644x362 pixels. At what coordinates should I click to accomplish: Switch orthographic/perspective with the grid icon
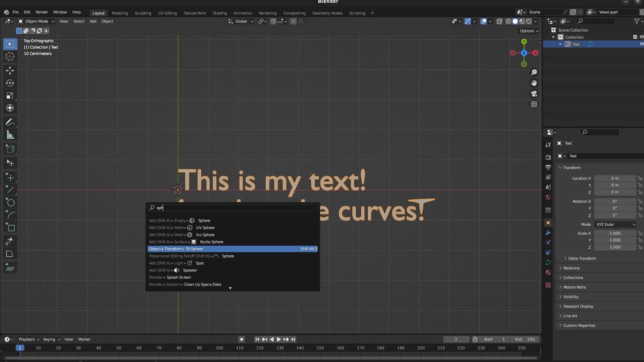tap(534, 105)
